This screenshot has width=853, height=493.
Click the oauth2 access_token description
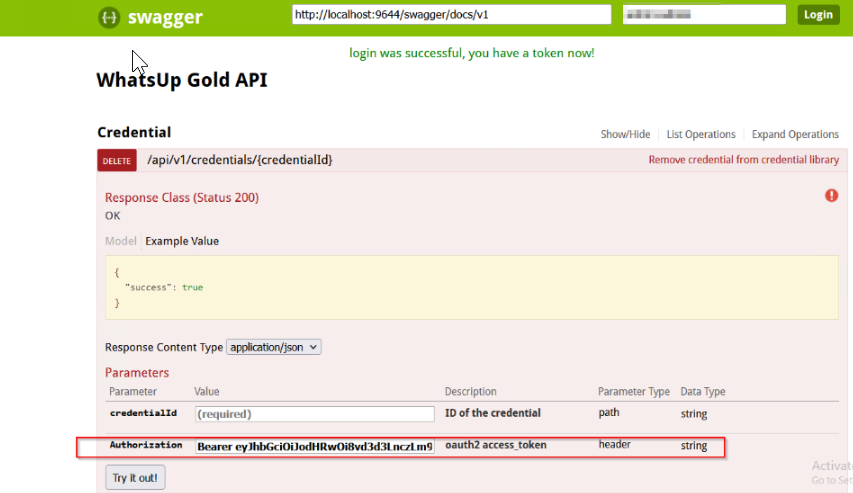pos(496,445)
